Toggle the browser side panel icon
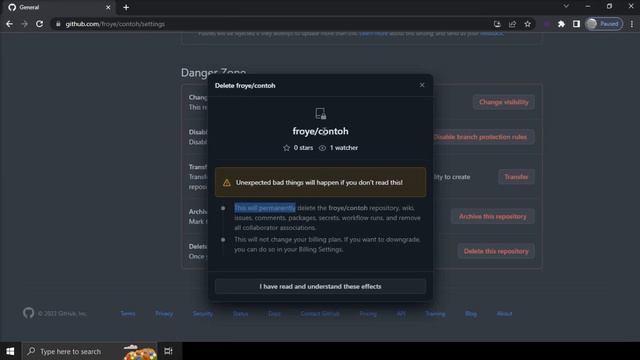 coord(576,24)
